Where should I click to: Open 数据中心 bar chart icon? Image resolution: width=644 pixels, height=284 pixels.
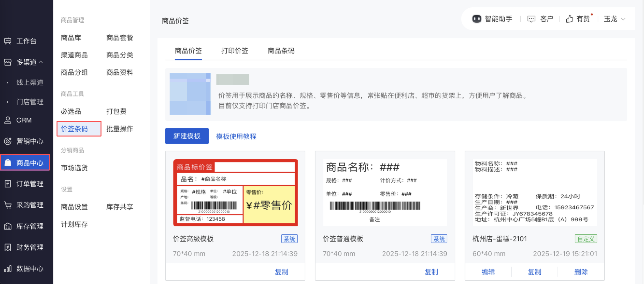tap(8, 269)
